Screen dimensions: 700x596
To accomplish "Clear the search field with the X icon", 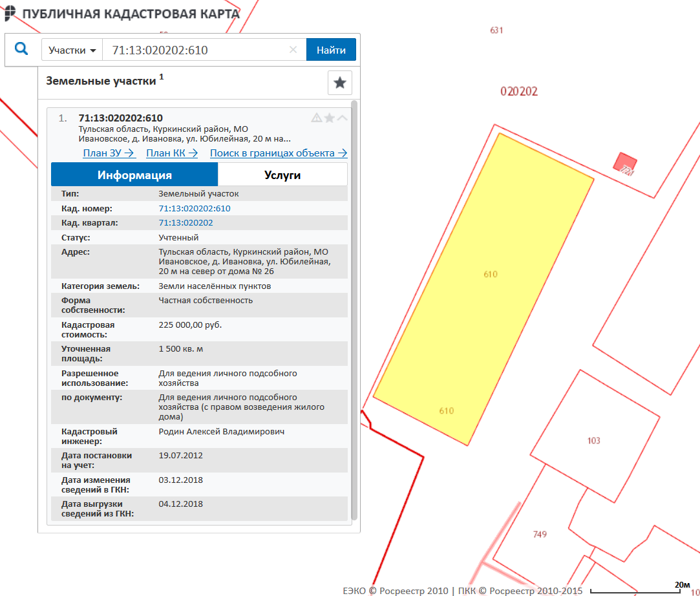I will (293, 50).
